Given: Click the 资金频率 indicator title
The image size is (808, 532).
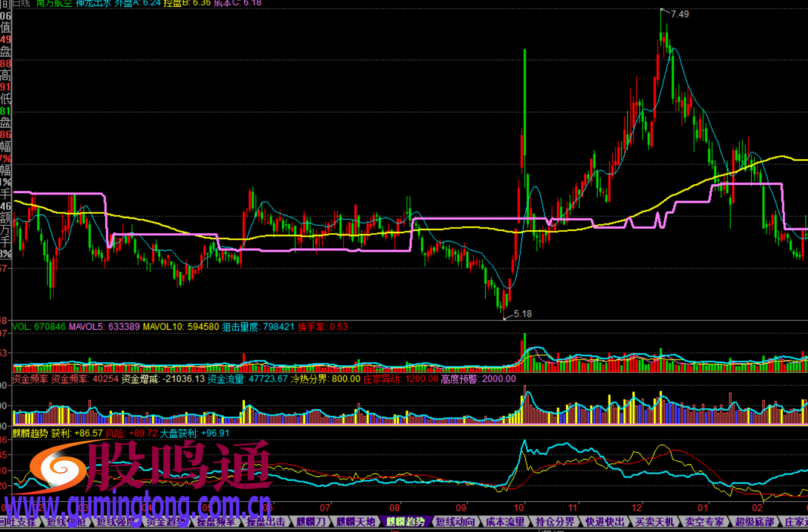Looking at the screenshot, I should point(30,379).
